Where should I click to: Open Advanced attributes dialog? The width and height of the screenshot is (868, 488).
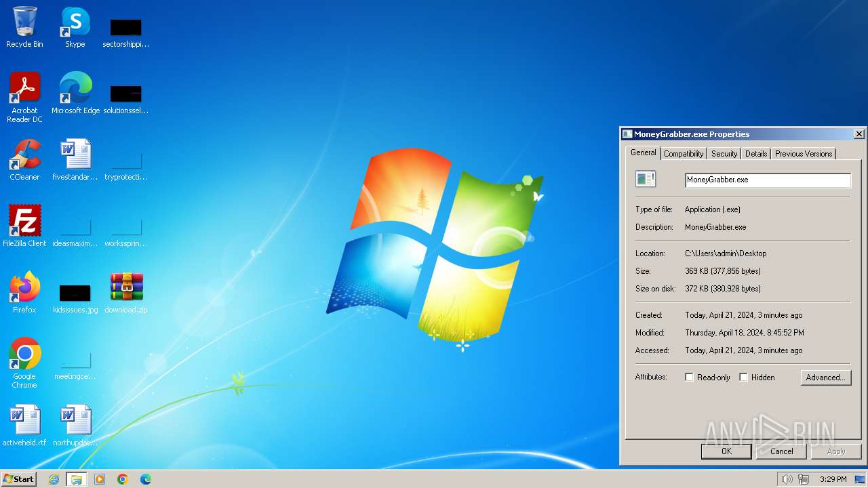(x=825, y=378)
